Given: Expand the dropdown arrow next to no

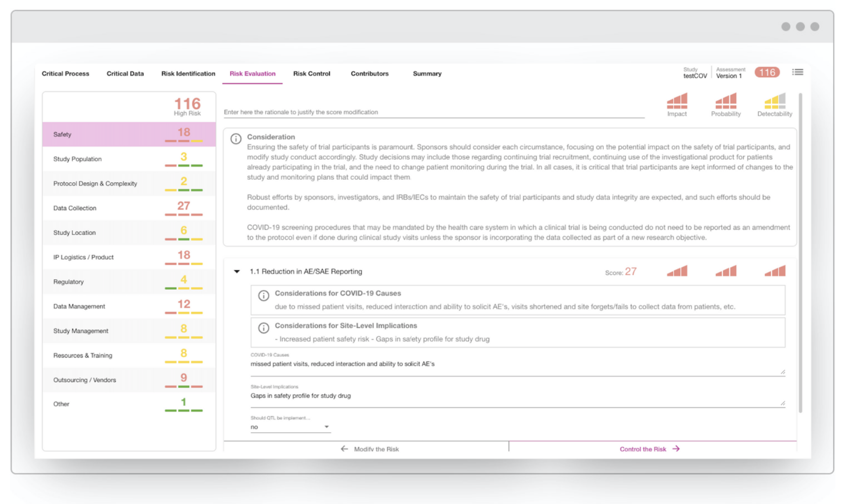Looking at the screenshot, I should (326, 427).
